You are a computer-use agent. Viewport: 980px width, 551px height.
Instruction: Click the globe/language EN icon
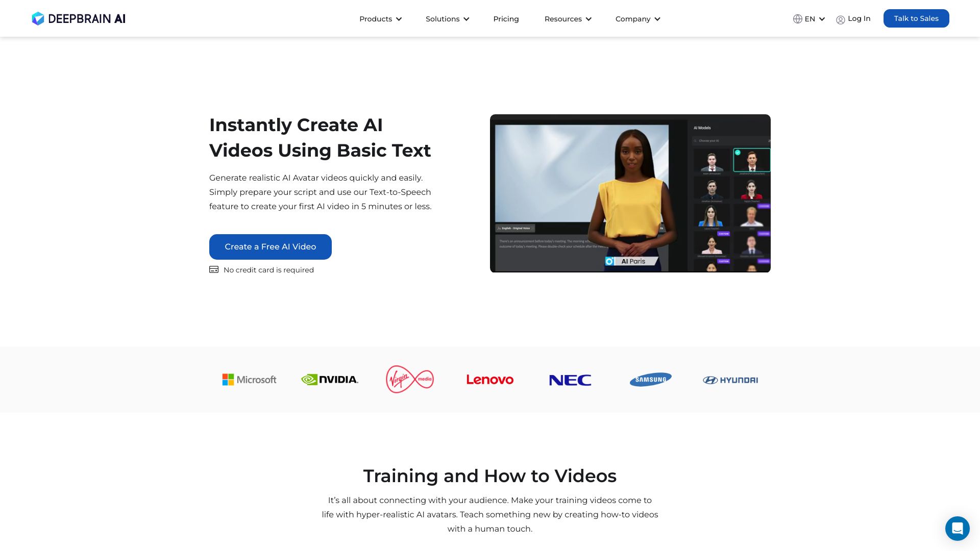click(807, 18)
